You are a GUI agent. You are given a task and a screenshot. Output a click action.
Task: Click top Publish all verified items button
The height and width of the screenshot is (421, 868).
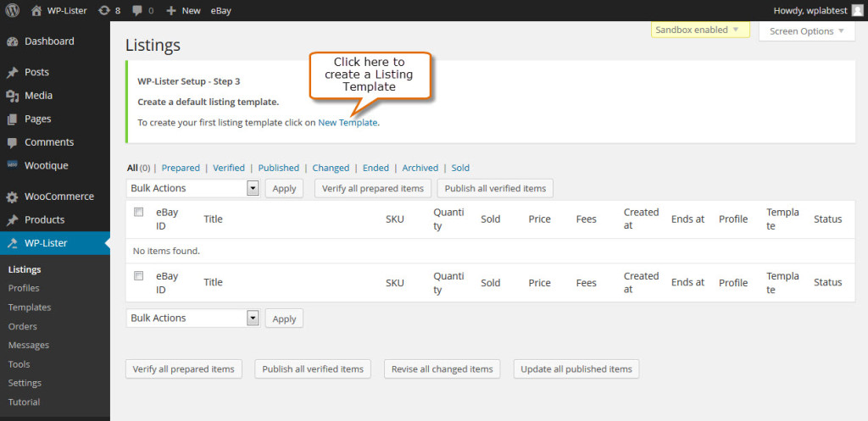tap(495, 189)
